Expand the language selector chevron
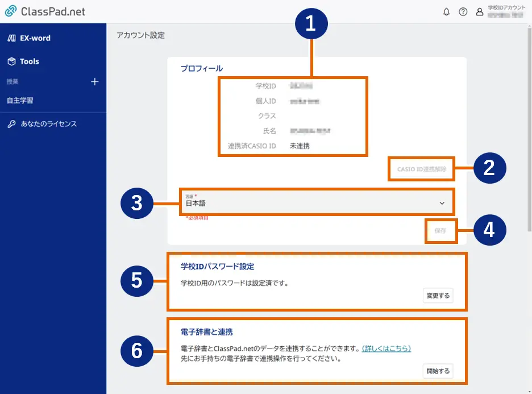This screenshot has width=532, height=394. [441, 202]
